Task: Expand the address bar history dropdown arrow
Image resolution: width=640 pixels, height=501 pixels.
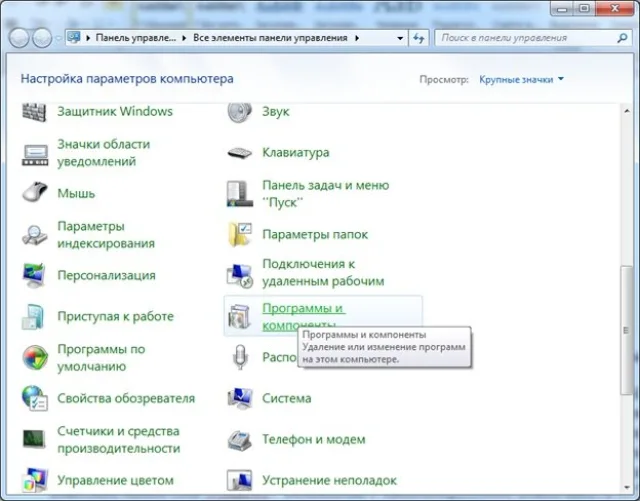Action: (x=400, y=38)
